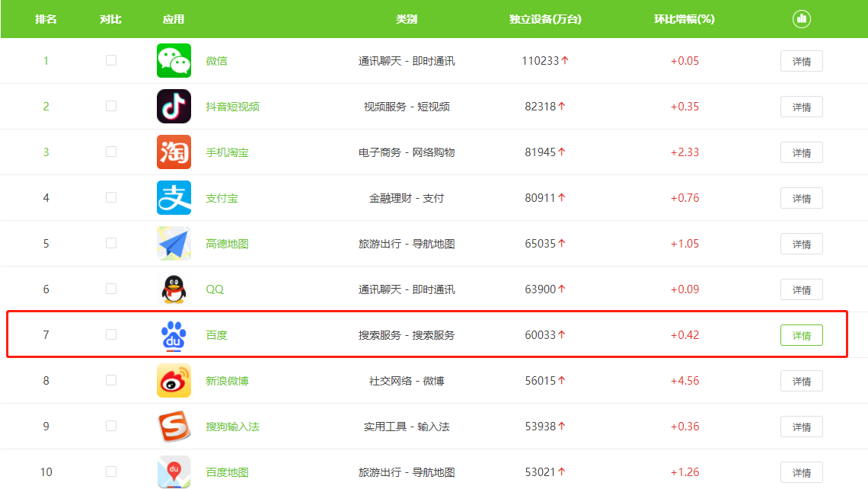This screenshot has width=868, height=489.
Task: Open 详情 for 高德地图
Action: [x=801, y=244]
